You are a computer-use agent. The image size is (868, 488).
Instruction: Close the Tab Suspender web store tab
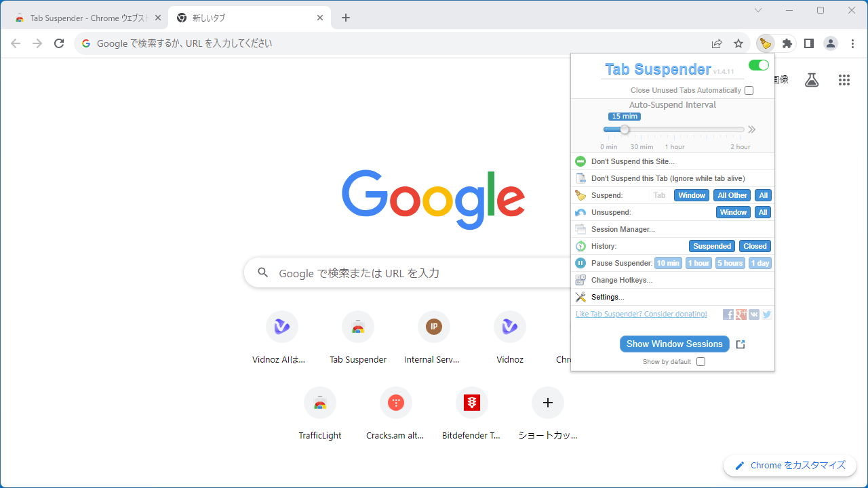(x=158, y=18)
